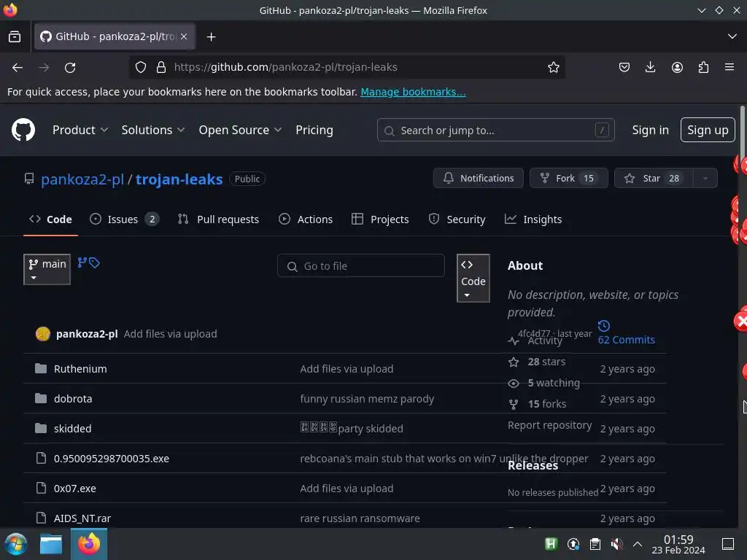
Task: Open the Firefox account icon
Action: pos(677,67)
